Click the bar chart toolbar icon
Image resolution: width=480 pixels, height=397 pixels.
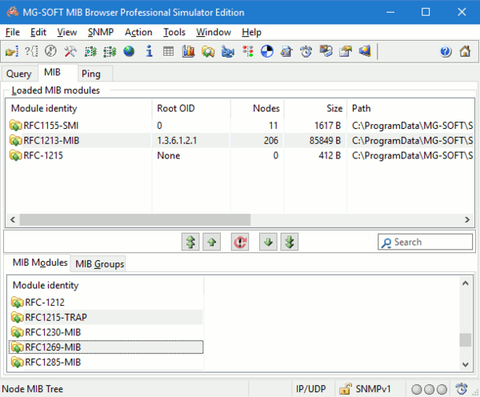(x=188, y=52)
